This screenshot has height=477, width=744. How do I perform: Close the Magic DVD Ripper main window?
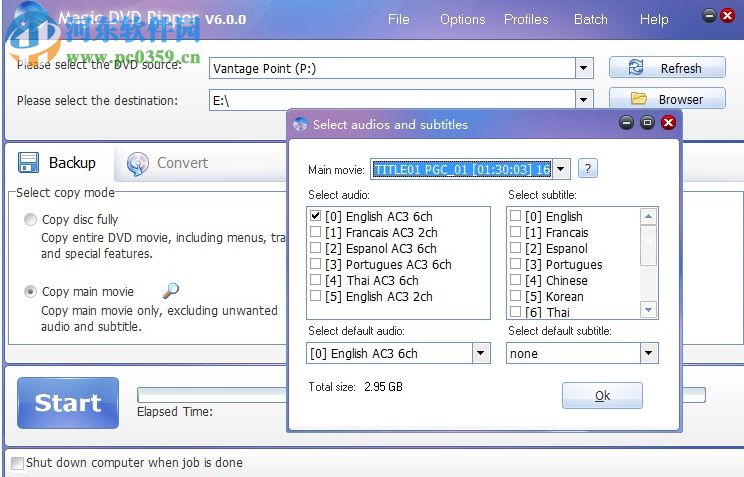pyautogui.click(x=727, y=16)
